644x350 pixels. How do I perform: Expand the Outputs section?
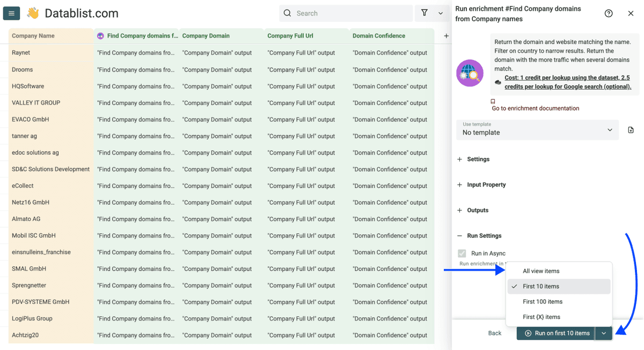473,211
